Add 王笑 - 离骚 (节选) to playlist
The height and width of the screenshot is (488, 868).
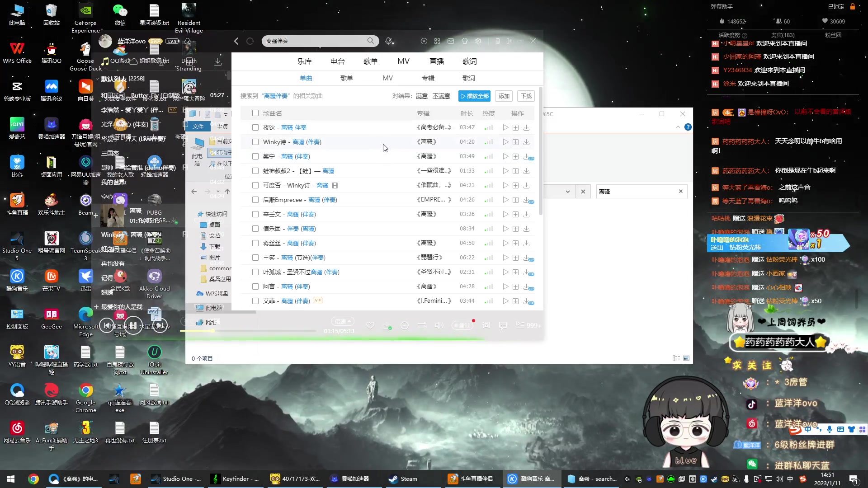pyautogui.click(x=516, y=258)
